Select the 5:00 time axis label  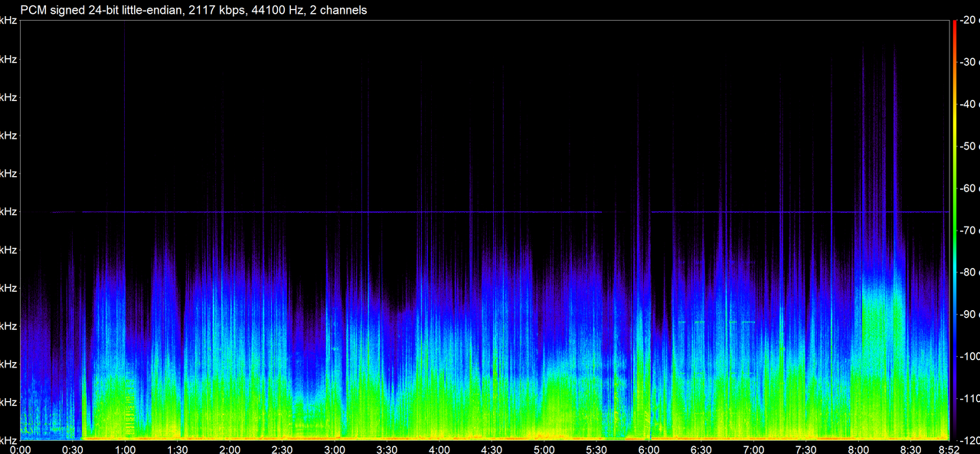pos(544,449)
